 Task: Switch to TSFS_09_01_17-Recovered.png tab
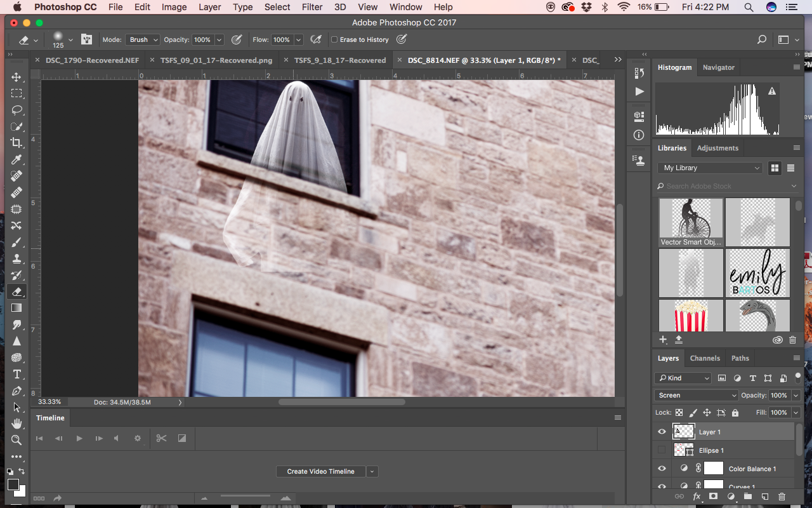216,60
